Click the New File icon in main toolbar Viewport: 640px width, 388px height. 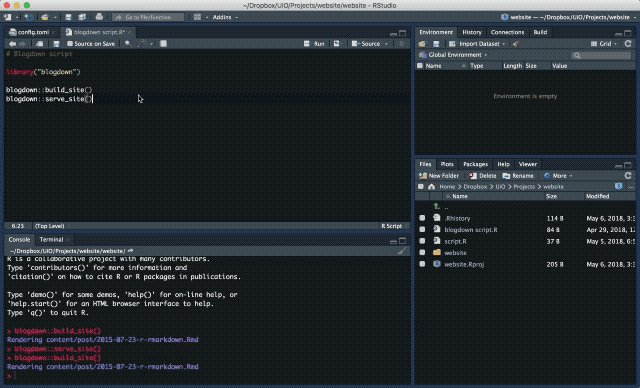(8, 17)
